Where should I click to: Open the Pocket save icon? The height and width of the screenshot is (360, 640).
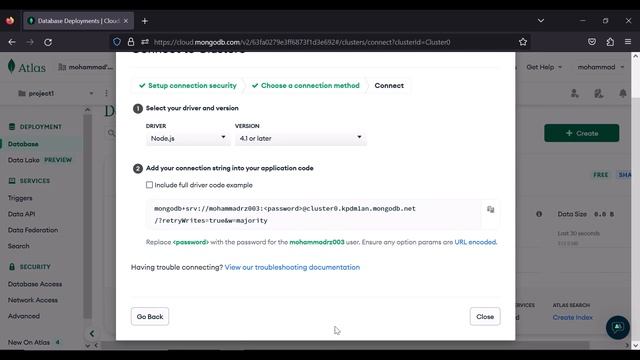[x=592, y=42]
